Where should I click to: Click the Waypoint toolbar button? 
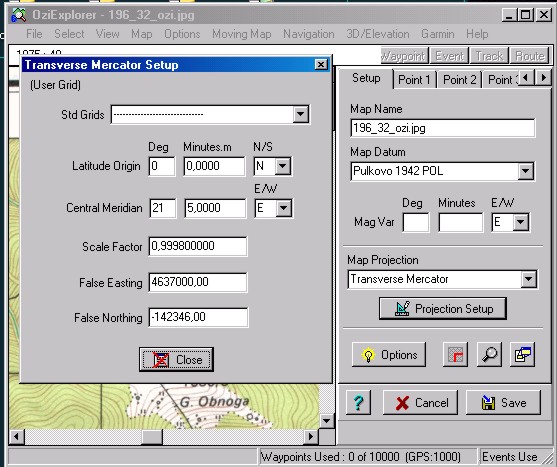(x=404, y=56)
